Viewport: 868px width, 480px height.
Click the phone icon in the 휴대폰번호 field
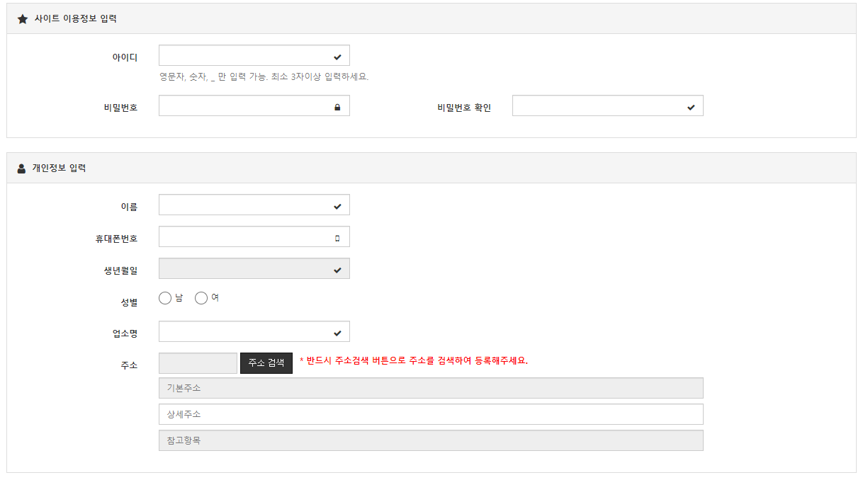339,236
